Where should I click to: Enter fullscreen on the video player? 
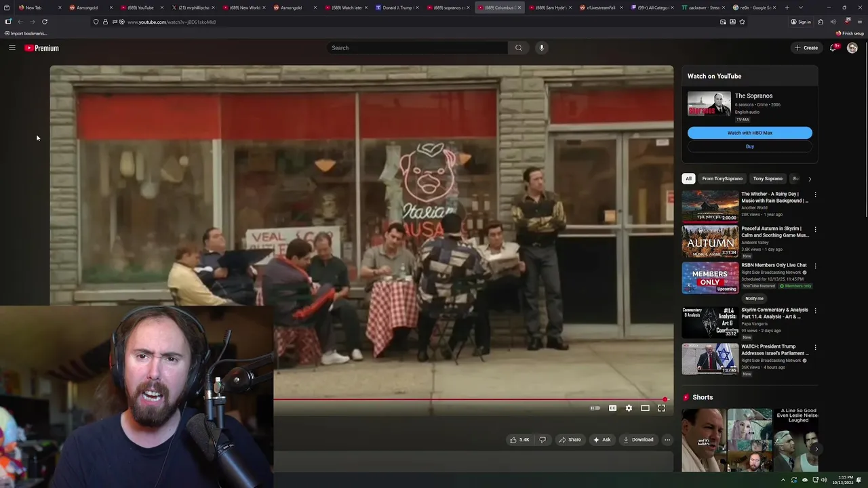tap(661, 408)
